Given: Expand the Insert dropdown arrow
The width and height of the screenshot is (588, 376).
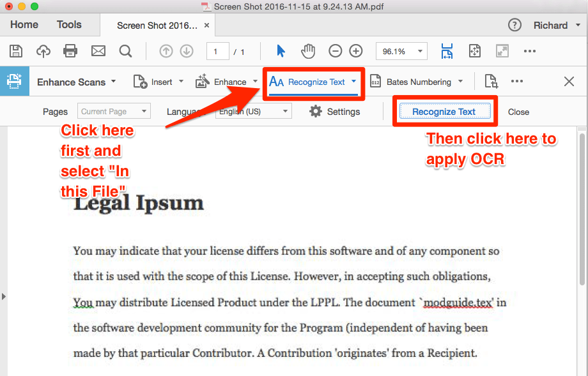Looking at the screenshot, I should click(181, 81).
